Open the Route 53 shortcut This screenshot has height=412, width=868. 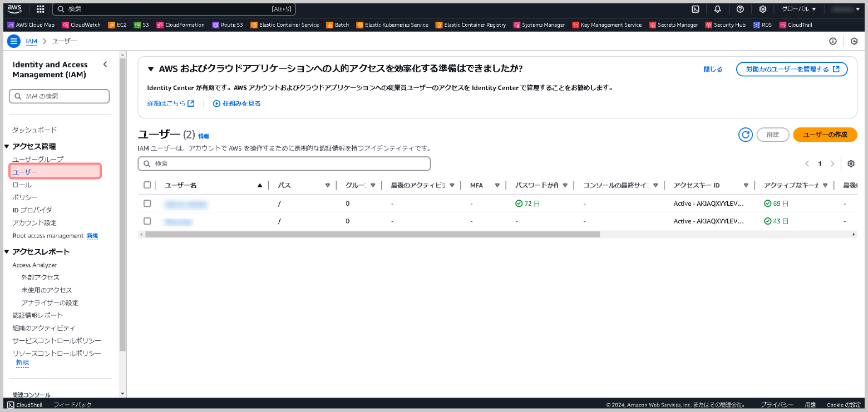[x=228, y=25]
